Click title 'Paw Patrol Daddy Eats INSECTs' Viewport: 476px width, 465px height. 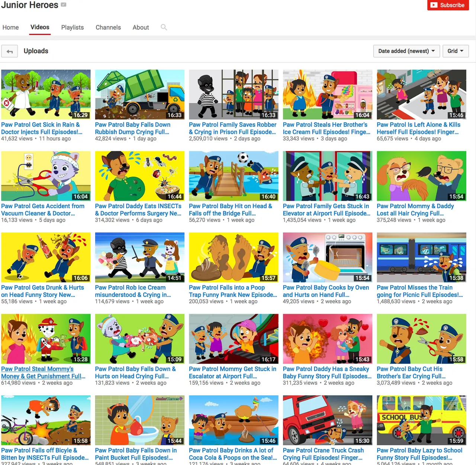(x=138, y=210)
